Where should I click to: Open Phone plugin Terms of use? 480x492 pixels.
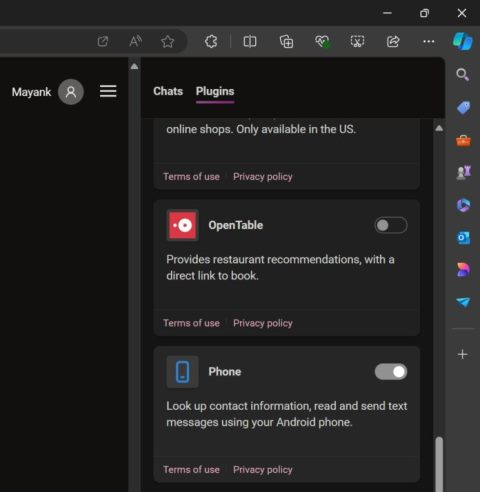[x=191, y=470]
